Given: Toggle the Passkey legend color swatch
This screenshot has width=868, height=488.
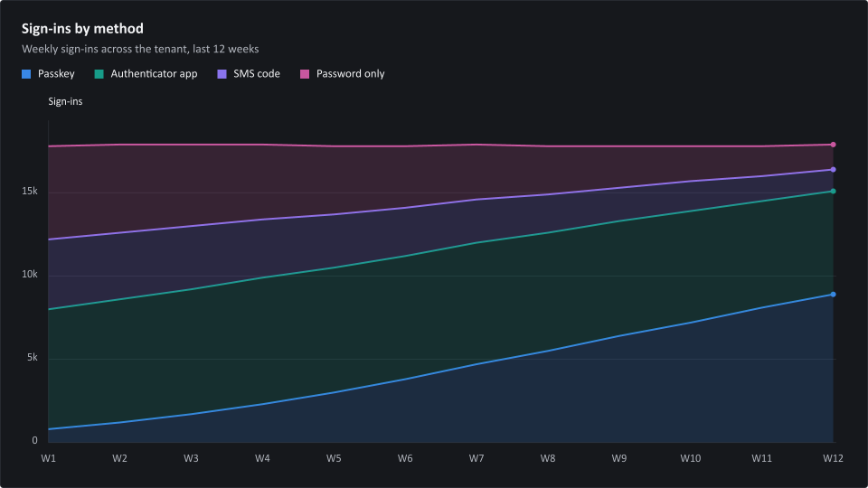Looking at the screenshot, I should point(26,74).
